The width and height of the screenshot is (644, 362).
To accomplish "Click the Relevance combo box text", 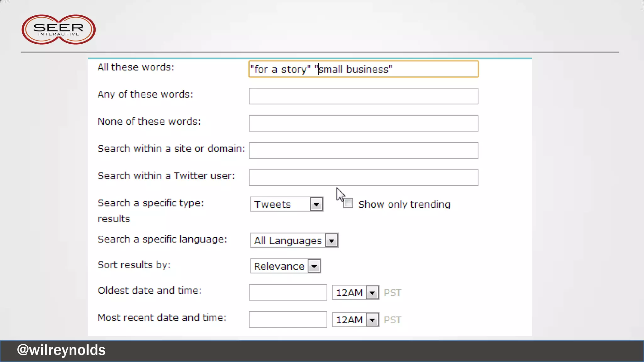I will pos(279,266).
